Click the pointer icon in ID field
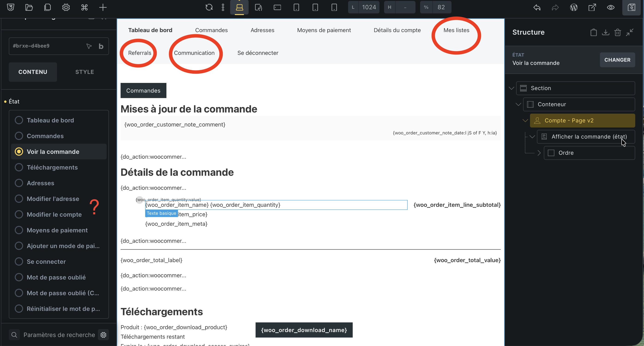644x346 pixels. [89, 46]
